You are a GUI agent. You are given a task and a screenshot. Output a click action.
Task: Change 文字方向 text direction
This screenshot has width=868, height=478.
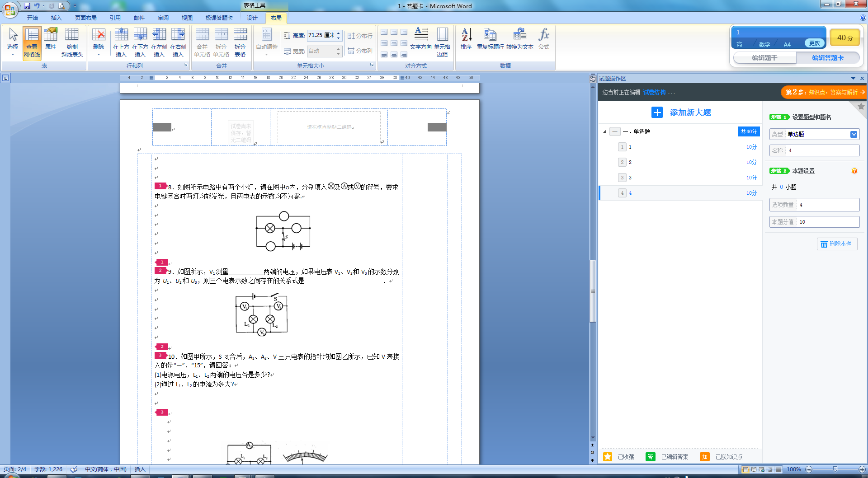[x=421, y=39]
